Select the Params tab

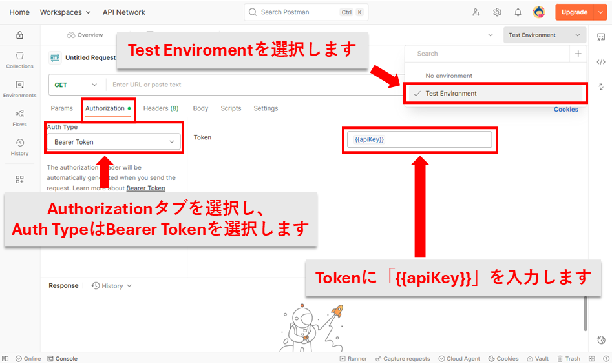(61, 108)
